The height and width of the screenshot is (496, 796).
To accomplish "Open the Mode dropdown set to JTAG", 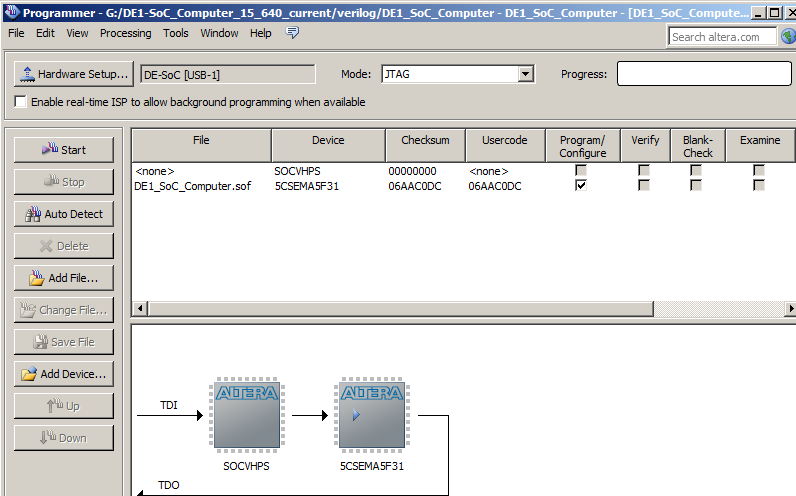I will click(525, 74).
